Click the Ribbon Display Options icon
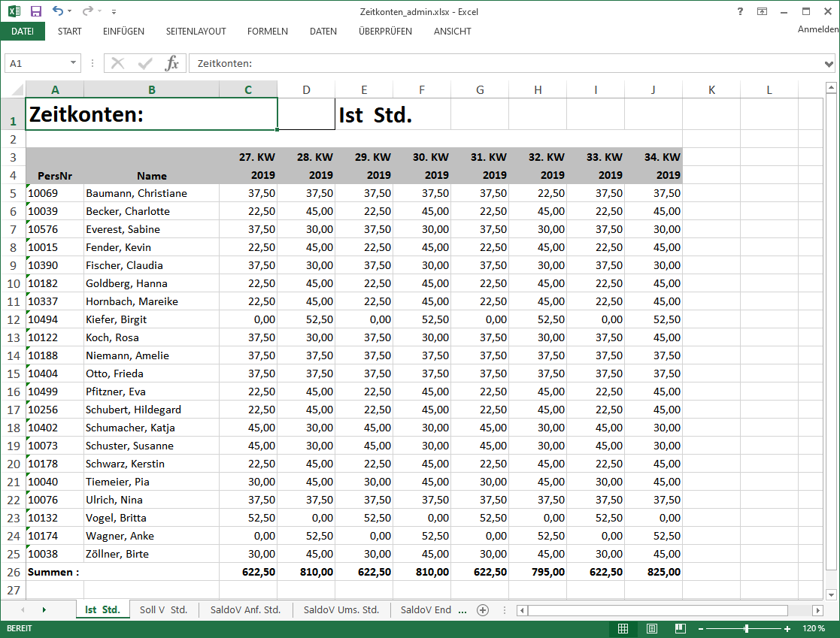The width and height of the screenshot is (840, 638). click(x=763, y=11)
